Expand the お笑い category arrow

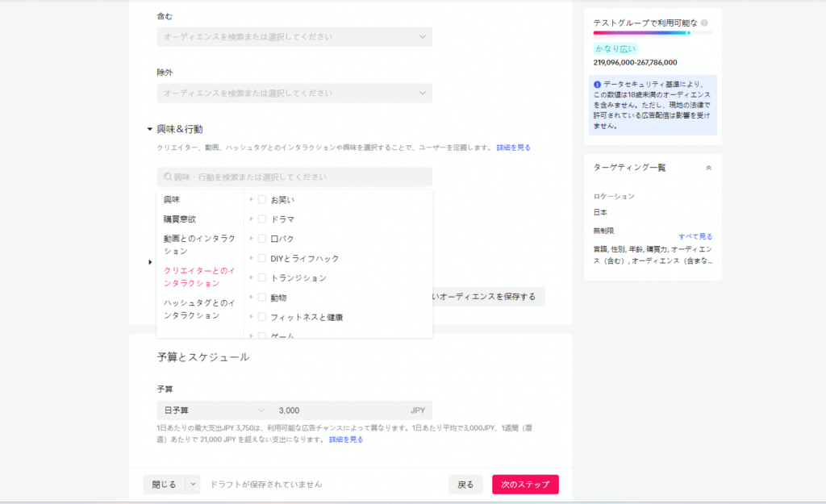click(251, 199)
